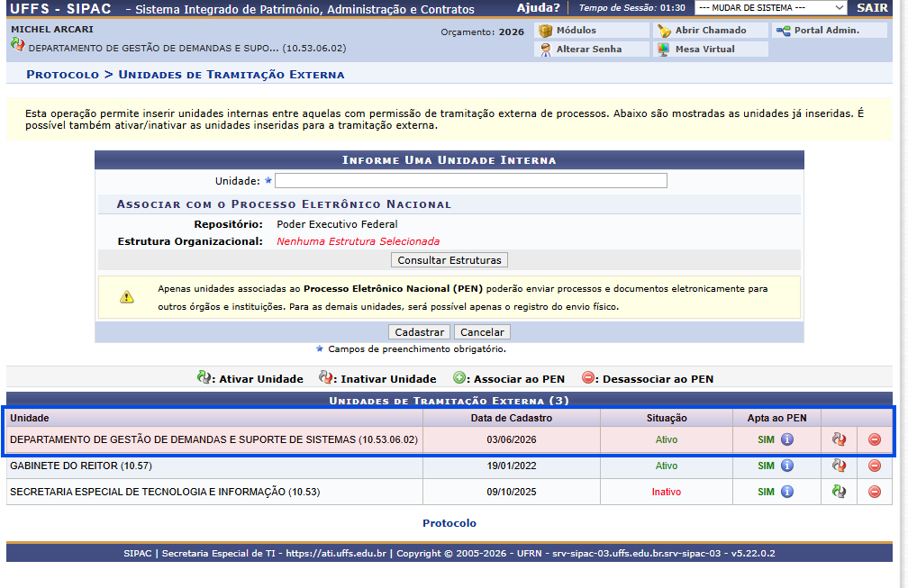The width and height of the screenshot is (908, 588).
Task: Click the Abrir Chamado horn icon
Action: (x=664, y=31)
